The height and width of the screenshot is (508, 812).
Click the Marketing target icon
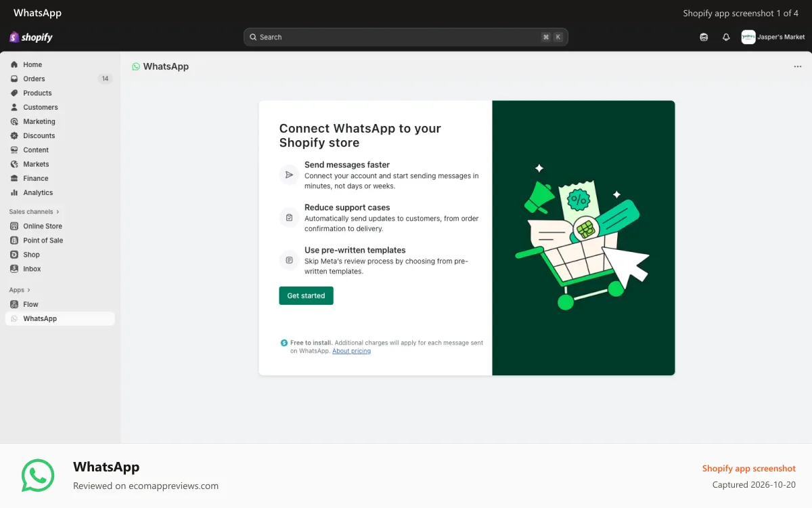pos(14,121)
